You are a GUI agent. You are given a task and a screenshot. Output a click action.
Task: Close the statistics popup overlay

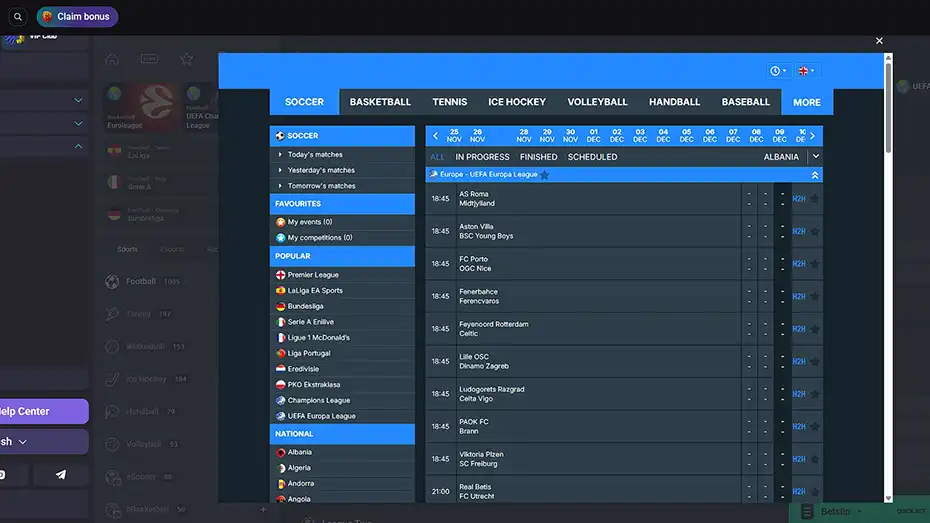tap(879, 41)
